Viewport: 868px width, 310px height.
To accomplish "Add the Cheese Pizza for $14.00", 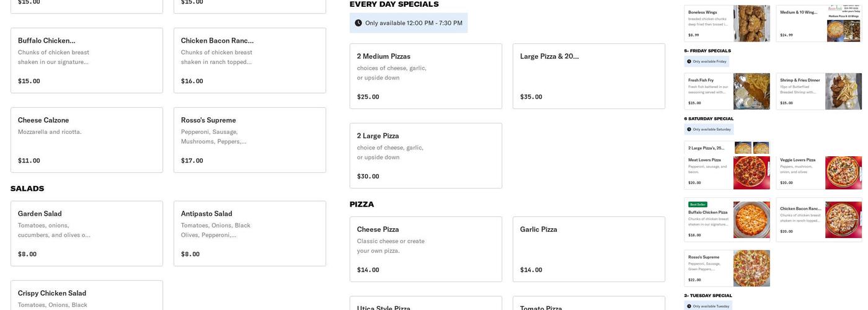I will click(425, 249).
